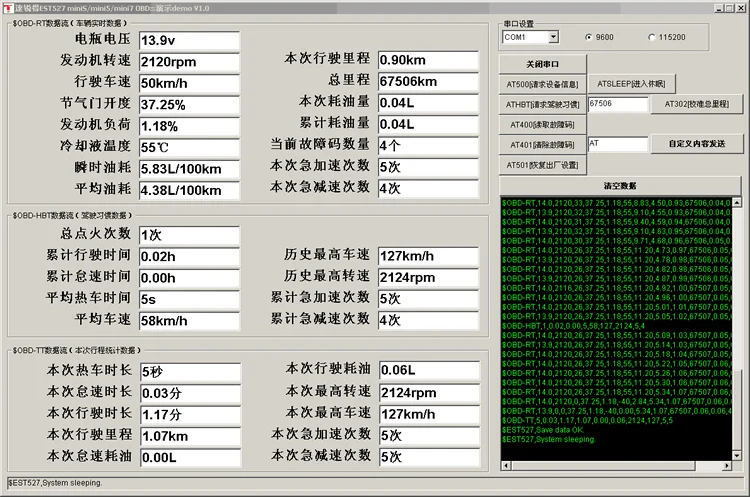Click AT302 校准总里程 button

point(697,104)
